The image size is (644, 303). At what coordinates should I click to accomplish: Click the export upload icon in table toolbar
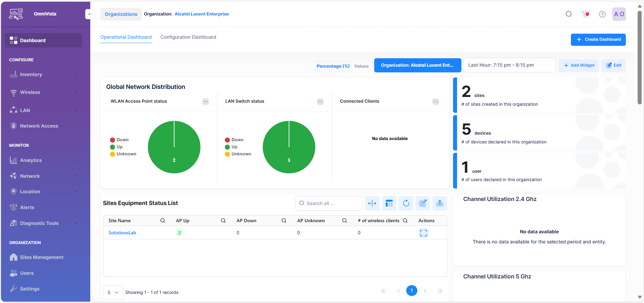pos(440,203)
